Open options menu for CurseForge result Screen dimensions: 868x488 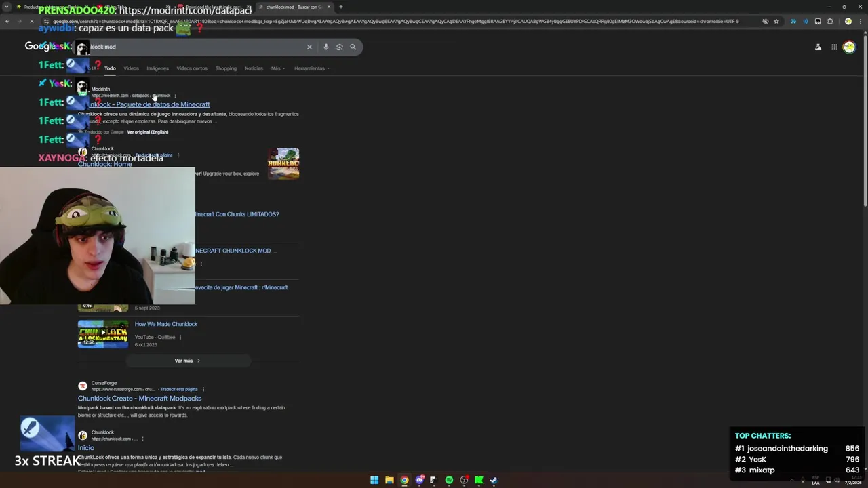click(203, 389)
